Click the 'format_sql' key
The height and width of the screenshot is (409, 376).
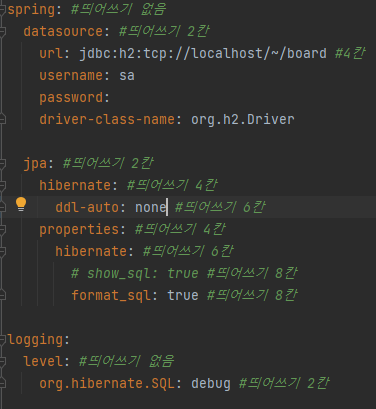tap(111, 296)
